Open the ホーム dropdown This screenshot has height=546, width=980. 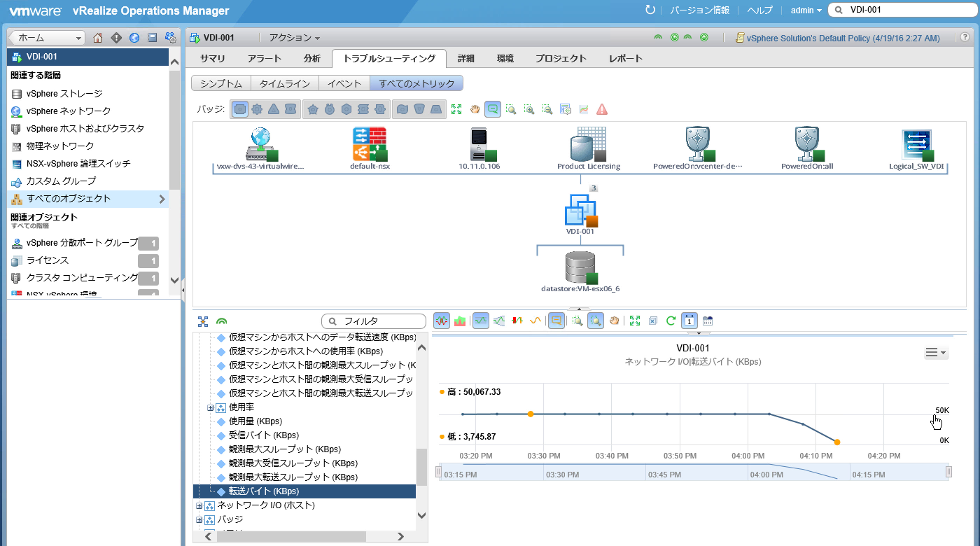(x=48, y=38)
